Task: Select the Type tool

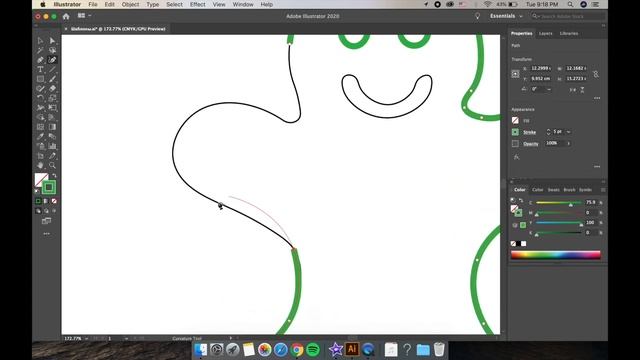Action: (40, 70)
